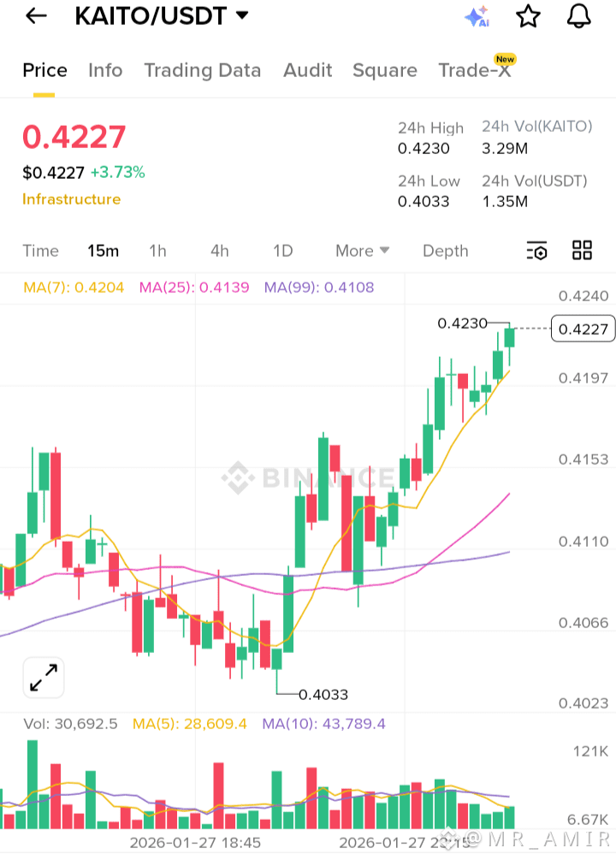Add KAITO/USDT to favorites with star icon
616x860 pixels.
pos(528,16)
